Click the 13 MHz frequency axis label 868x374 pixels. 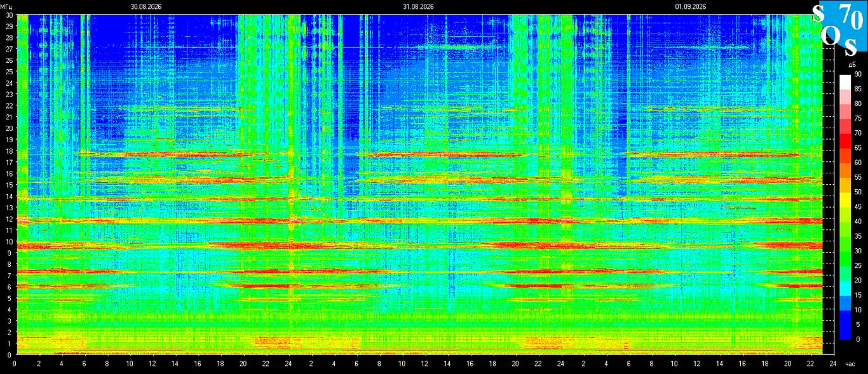pos(10,208)
